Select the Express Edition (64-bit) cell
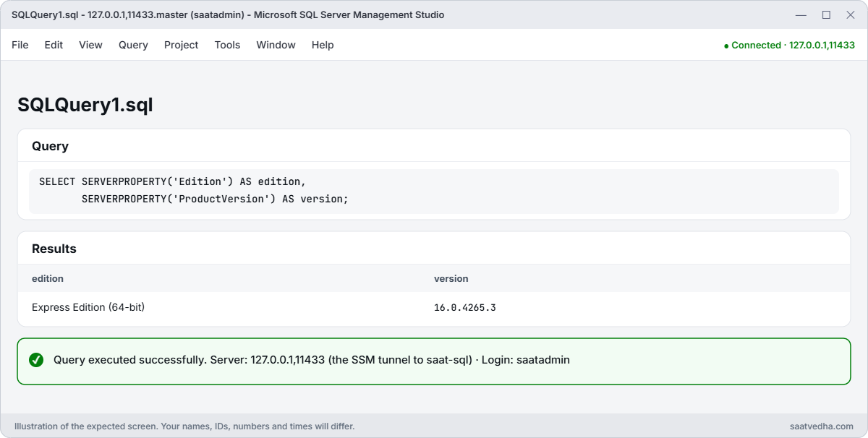This screenshot has width=868, height=438. 88,307
